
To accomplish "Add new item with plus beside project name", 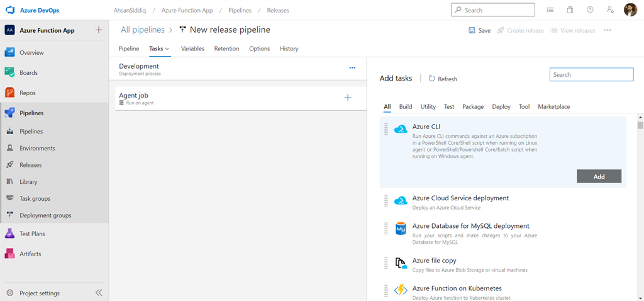I will (99, 30).
